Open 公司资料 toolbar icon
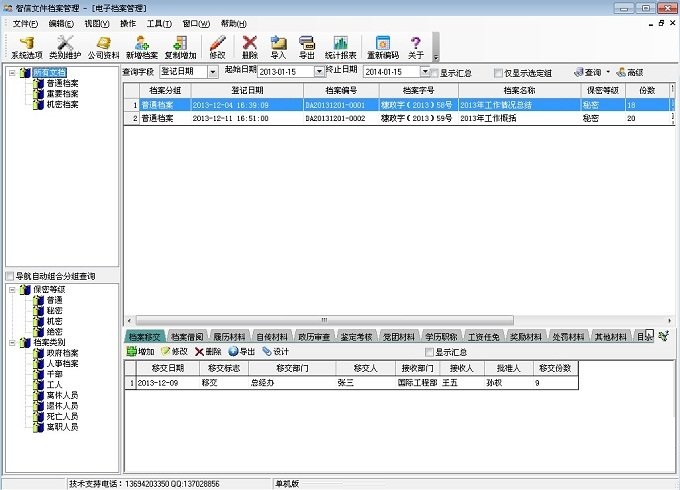This screenshot has width=680, height=490. 103,47
